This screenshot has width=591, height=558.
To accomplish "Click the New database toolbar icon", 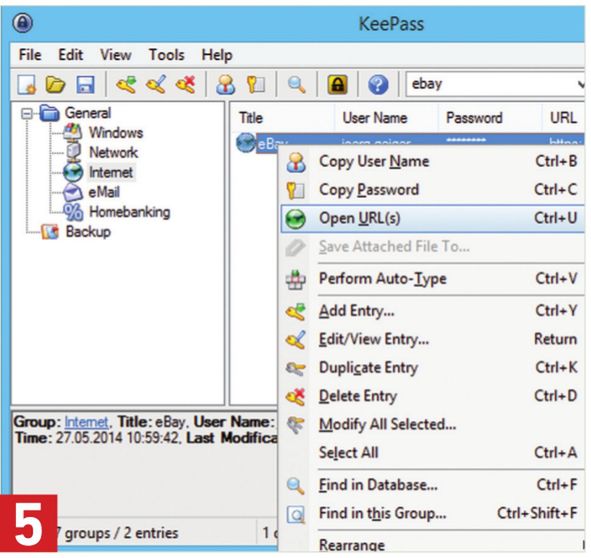I will tap(27, 84).
